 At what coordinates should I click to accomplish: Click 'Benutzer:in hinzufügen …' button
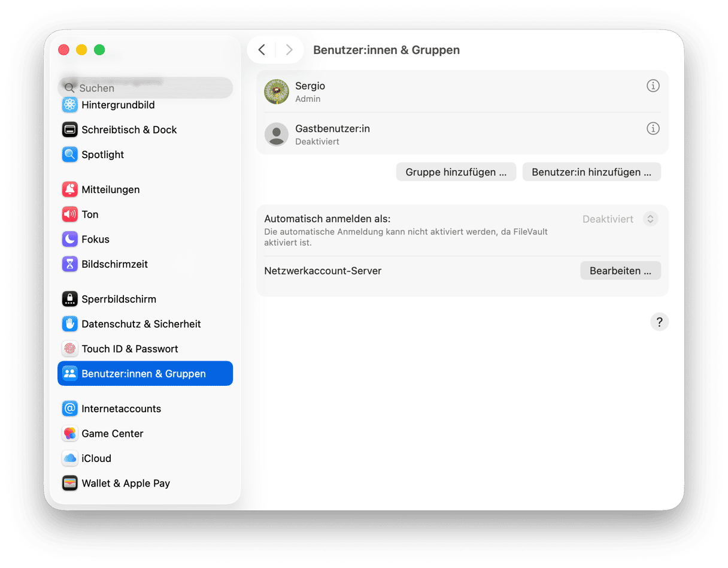click(x=591, y=172)
